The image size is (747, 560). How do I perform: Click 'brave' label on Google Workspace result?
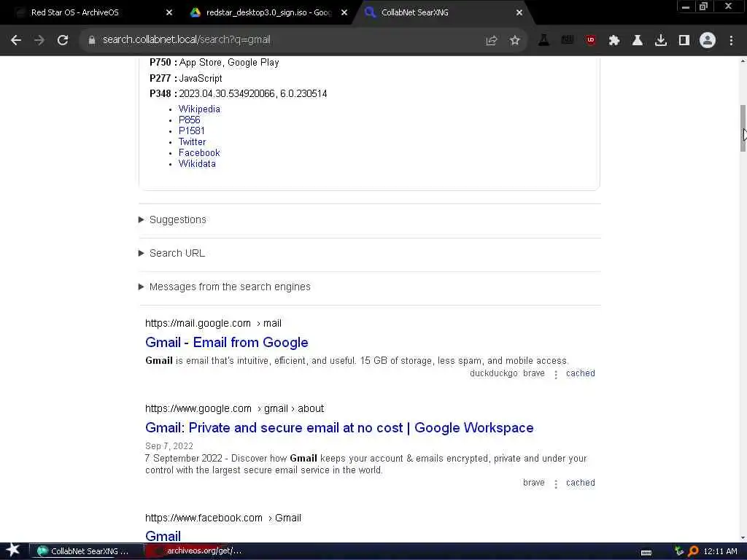pyautogui.click(x=533, y=483)
